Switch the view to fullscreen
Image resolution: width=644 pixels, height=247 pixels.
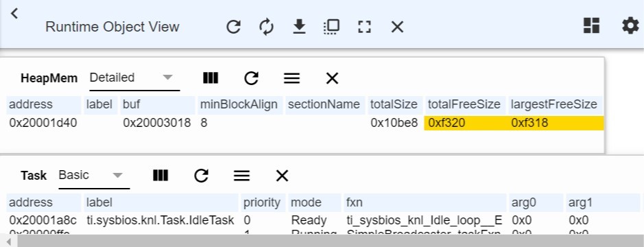[364, 27]
